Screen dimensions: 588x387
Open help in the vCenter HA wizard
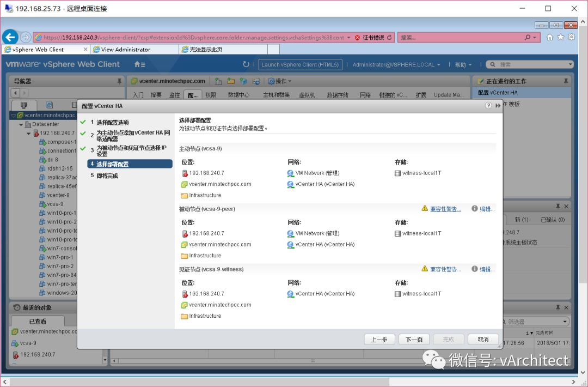pos(488,106)
